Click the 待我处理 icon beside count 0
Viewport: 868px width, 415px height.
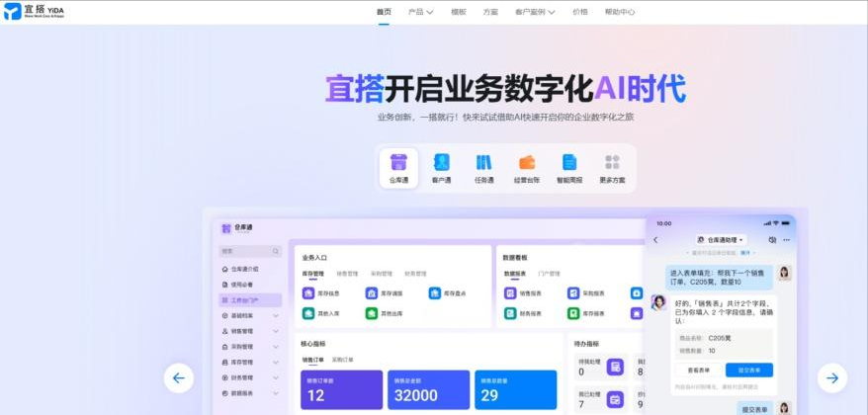coord(615,367)
